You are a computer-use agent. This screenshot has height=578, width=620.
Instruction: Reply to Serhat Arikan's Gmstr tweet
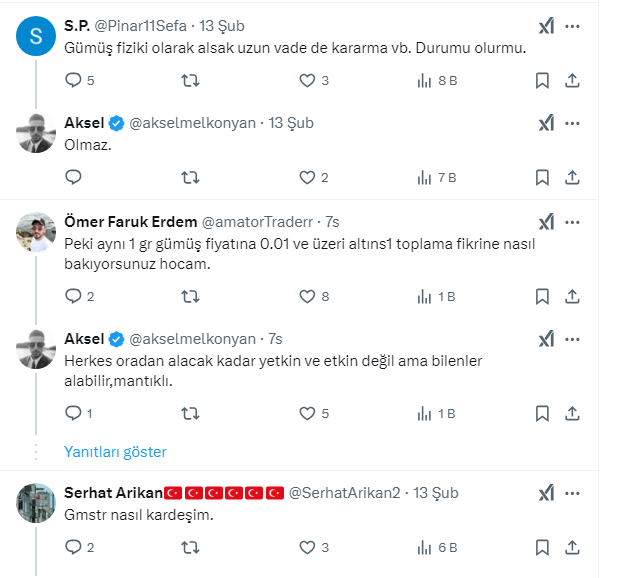click(73, 547)
